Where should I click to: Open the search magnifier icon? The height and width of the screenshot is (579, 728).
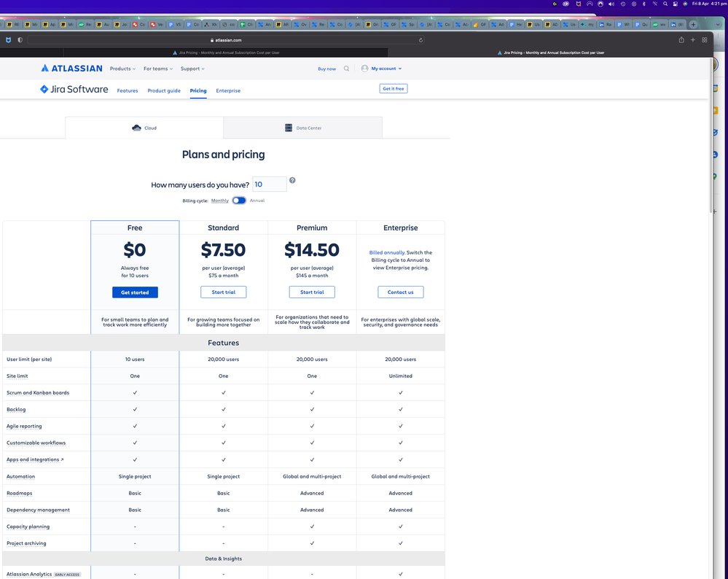click(x=346, y=69)
